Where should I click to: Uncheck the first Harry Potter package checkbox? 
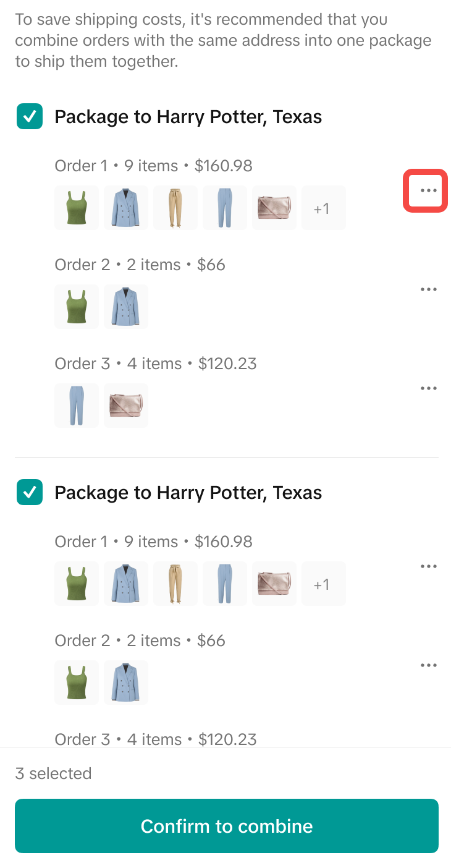pyautogui.click(x=30, y=116)
